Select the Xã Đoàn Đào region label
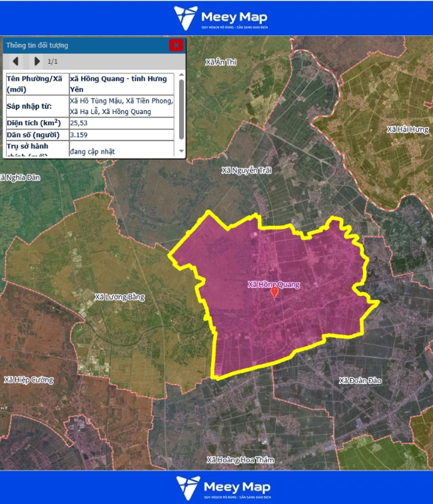Image resolution: width=433 pixels, height=504 pixels. (x=360, y=381)
